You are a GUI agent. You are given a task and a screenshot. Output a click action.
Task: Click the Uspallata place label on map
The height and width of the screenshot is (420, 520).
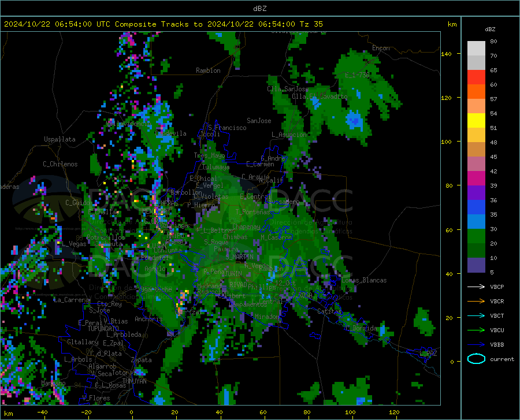(x=60, y=139)
